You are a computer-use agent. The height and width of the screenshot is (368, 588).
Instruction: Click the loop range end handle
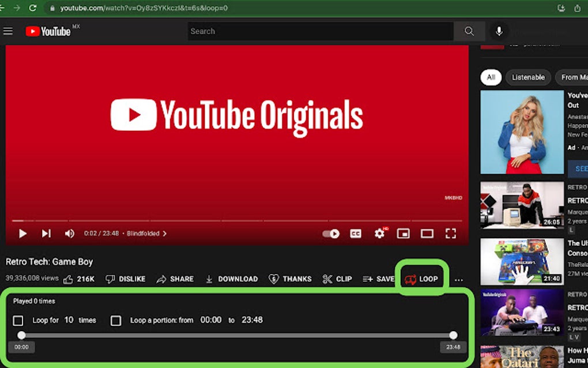coord(453,335)
